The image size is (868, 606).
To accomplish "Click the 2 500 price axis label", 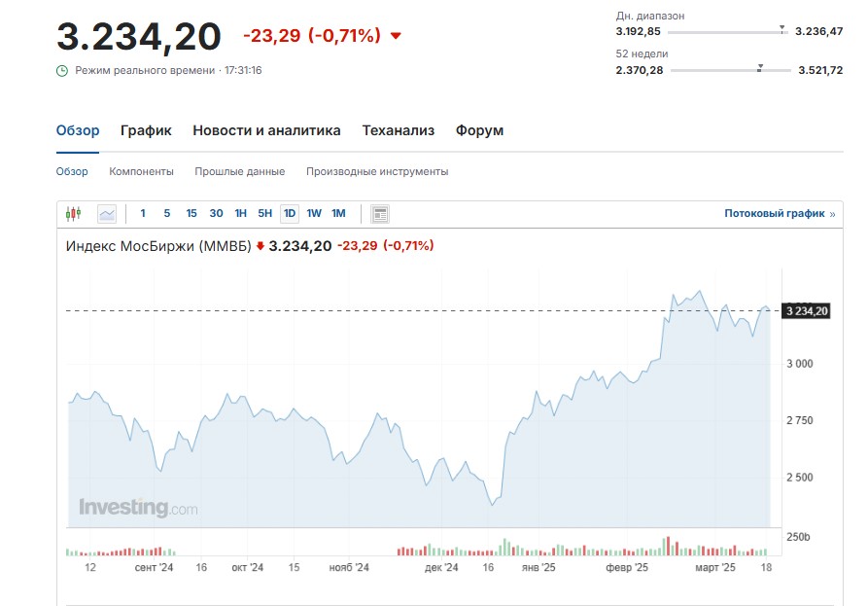I will click(x=800, y=478).
